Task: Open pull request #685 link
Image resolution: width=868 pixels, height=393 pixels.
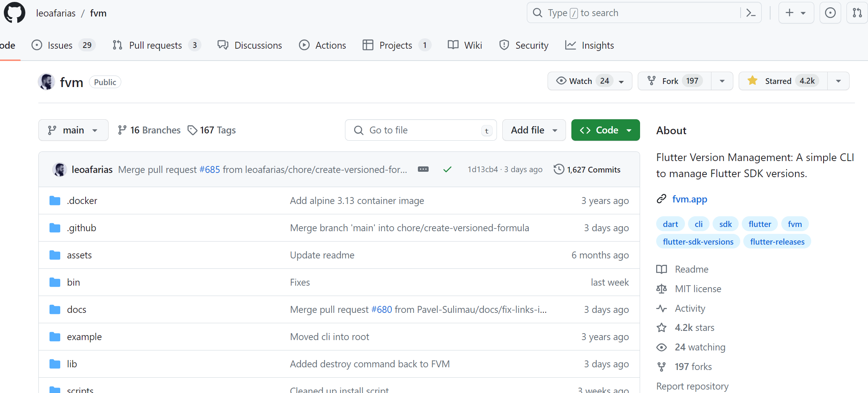Action: (210, 169)
